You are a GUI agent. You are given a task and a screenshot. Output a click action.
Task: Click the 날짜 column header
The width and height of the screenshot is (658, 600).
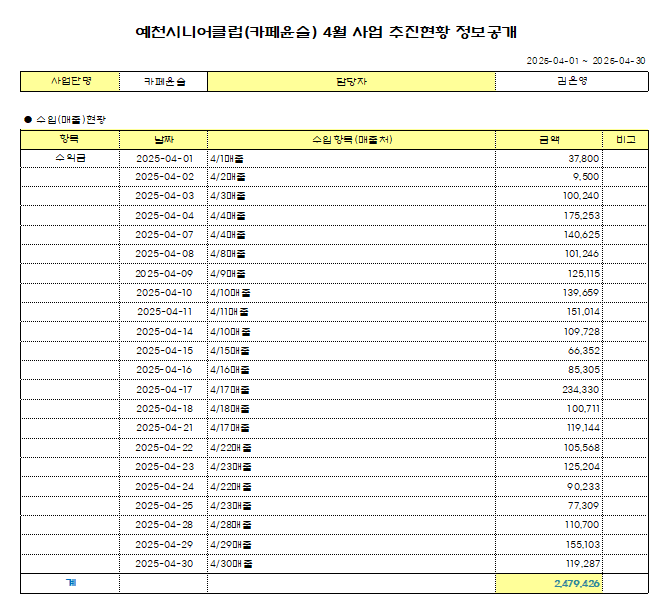164,140
